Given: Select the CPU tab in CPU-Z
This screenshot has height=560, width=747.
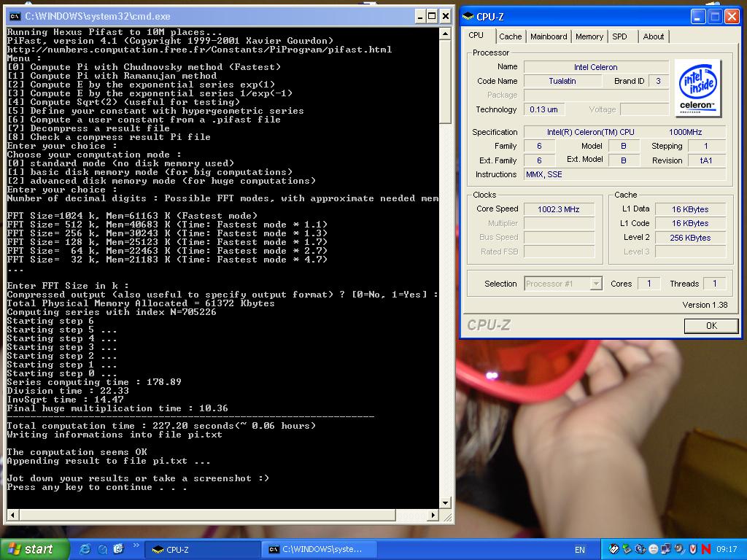Looking at the screenshot, I should (x=476, y=35).
